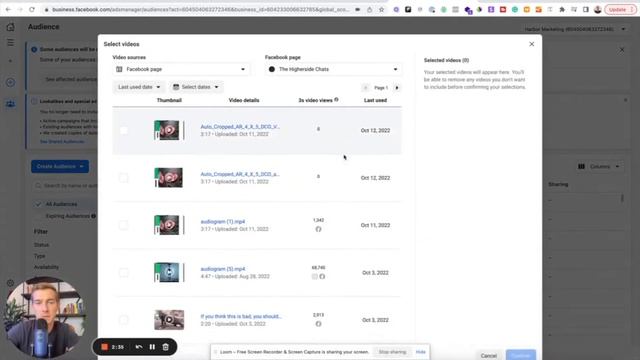Close the Select videos dialog
This screenshot has width=640, height=360.
(531, 44)
